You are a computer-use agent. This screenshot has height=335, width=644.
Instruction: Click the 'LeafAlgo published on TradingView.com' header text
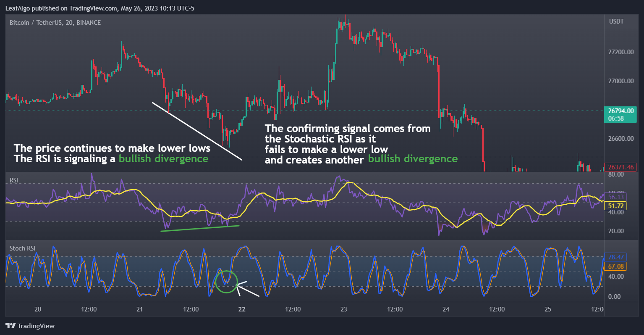click(x=61, y=8)
